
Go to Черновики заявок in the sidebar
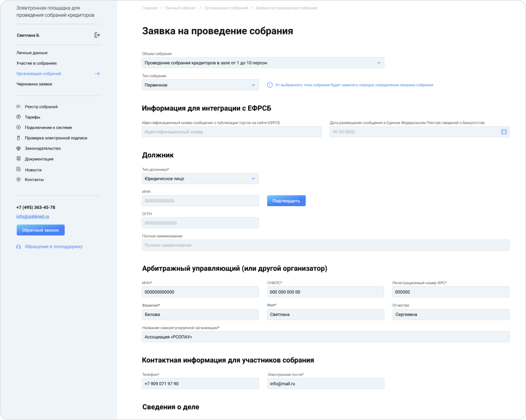coord(34,84)
